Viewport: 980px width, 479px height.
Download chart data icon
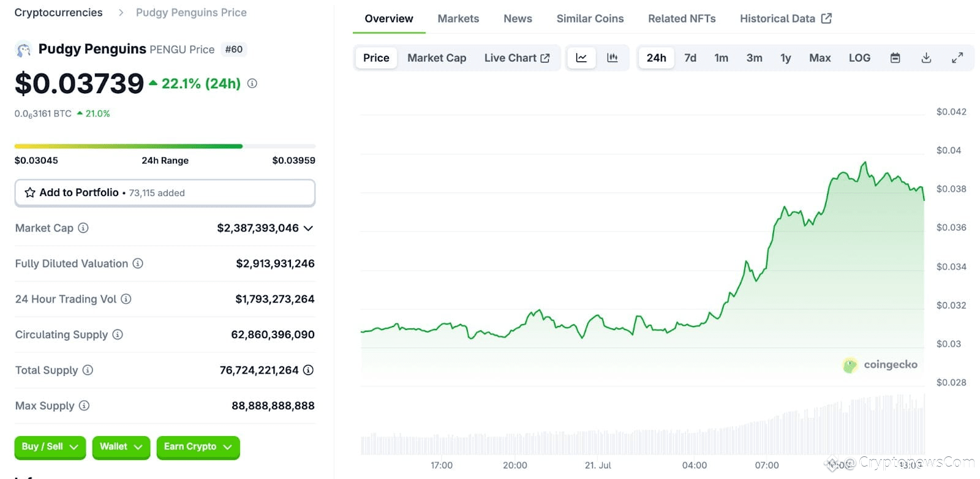pyautogui.click(x=926, y=58)
